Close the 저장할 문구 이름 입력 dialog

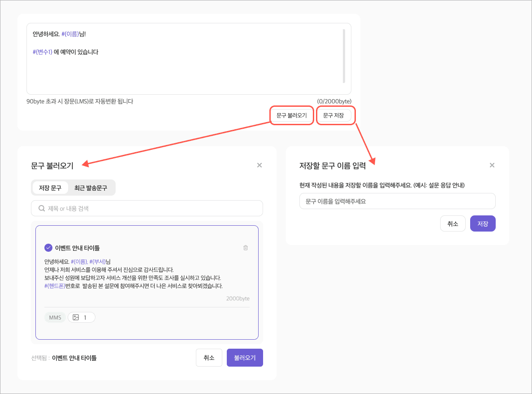click(x=492, y=165)
